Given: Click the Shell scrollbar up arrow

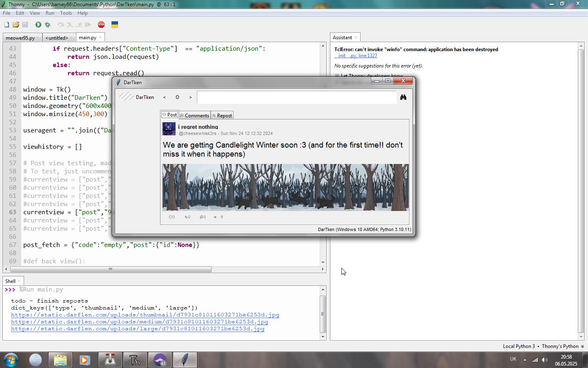Looking at the screenshot, I should [323, 289].
